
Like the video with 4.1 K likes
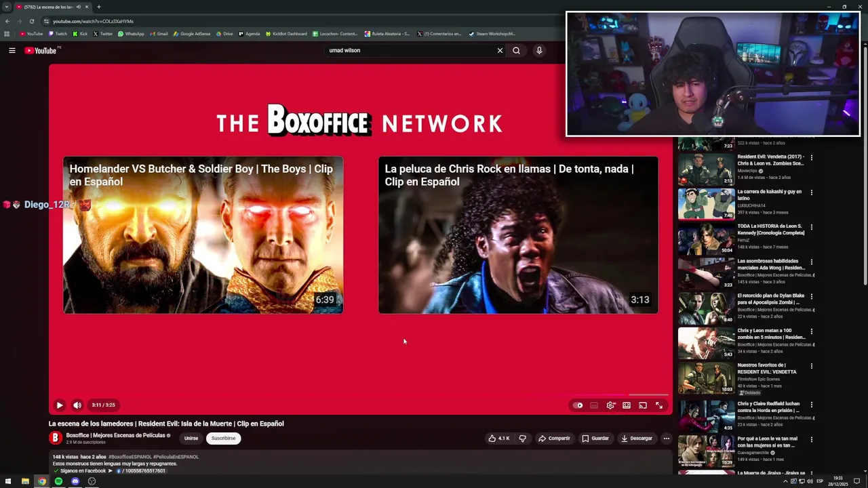click(499, 439)
